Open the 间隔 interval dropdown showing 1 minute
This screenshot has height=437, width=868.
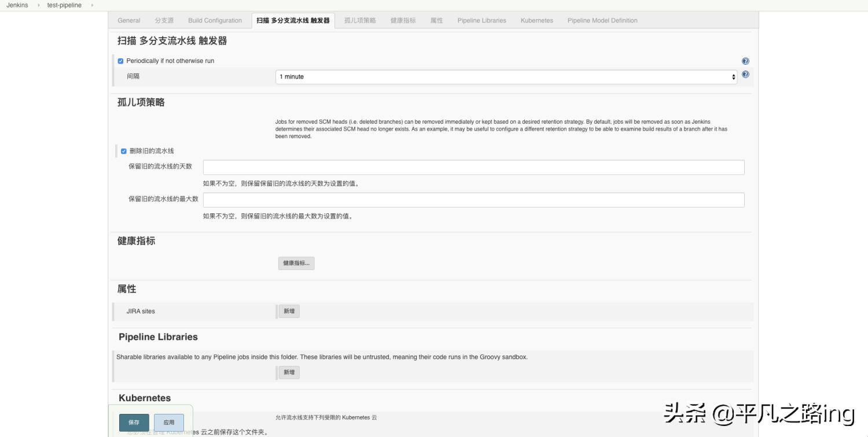[x=506, y=76]
